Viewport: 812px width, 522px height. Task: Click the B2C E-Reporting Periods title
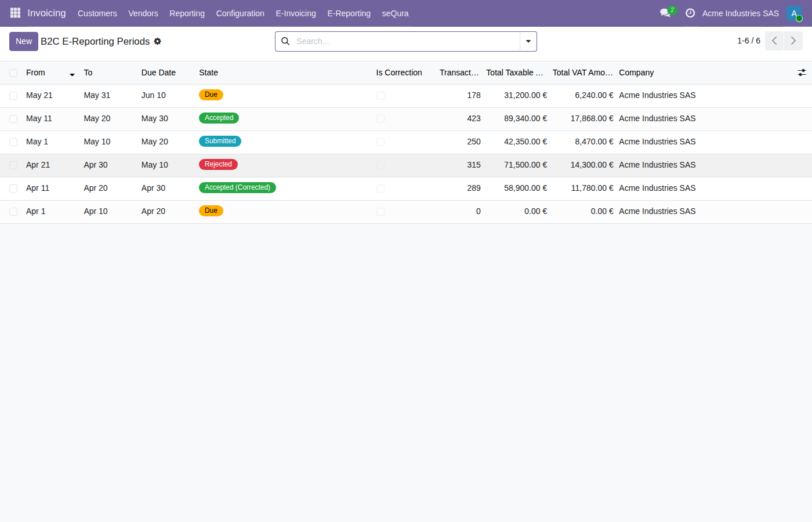click(x=95, y=41)
